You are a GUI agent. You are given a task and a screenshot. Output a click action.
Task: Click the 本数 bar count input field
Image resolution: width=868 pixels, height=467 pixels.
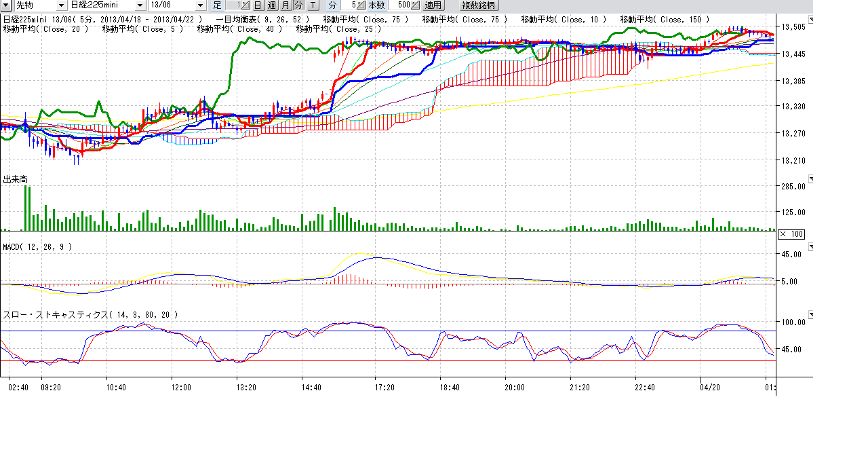pos(402,5)
